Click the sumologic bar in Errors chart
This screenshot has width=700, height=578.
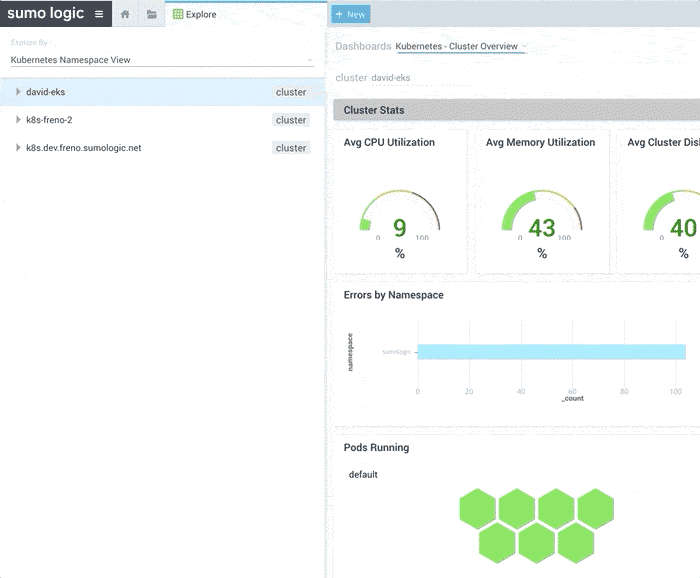click(551, 352)
